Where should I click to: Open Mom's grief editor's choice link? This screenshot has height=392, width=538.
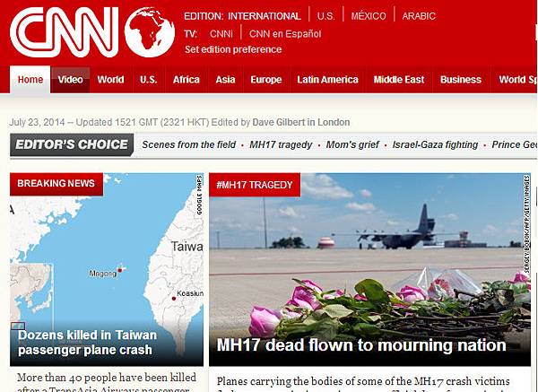pos(352,144)
